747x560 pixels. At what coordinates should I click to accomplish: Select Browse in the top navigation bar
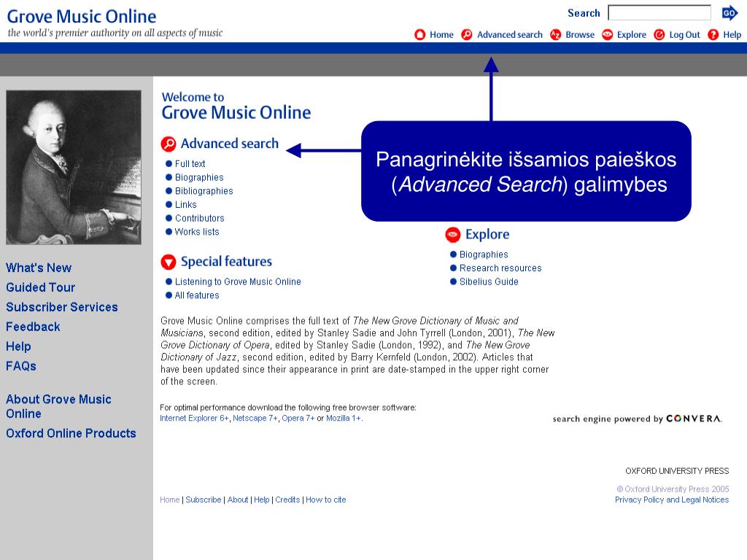580,35
